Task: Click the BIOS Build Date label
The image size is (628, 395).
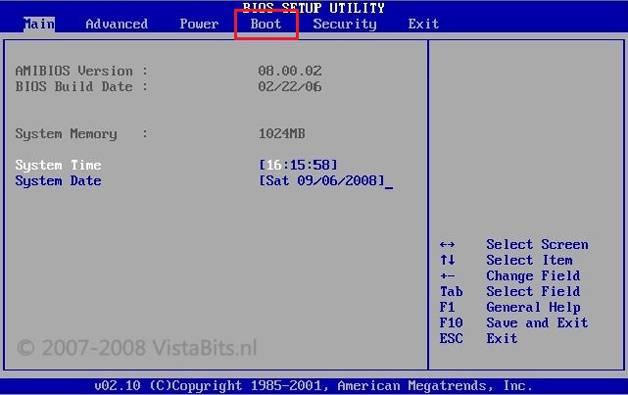Action: pyautogui.click(x=81, y=87)
